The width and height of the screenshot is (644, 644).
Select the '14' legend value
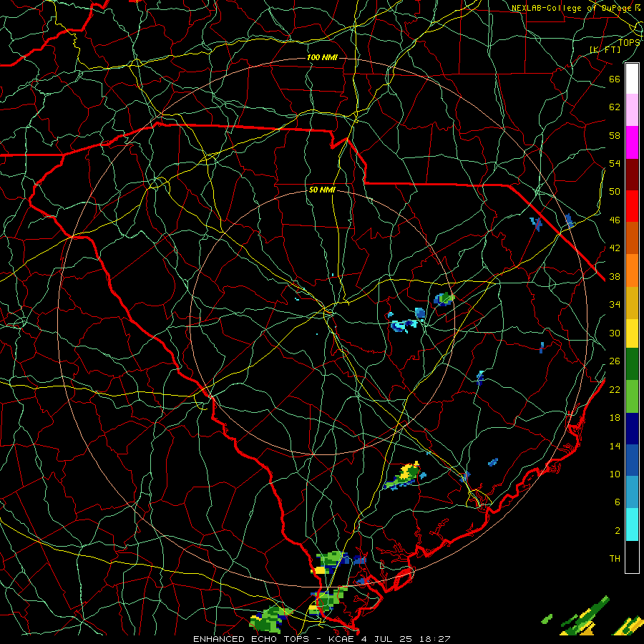(615, 446)
